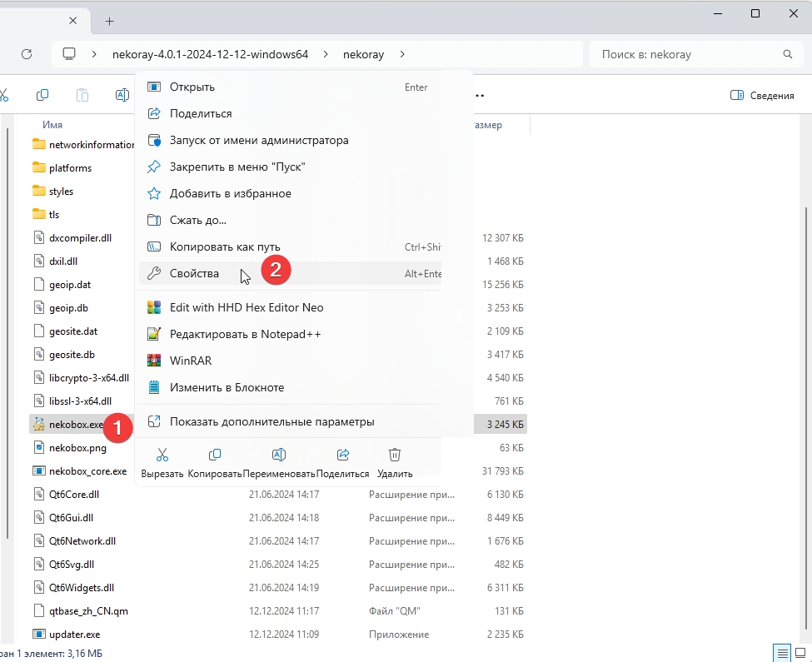Click the Share icon at context menu bottom
The height and width of the screenshot is (662, 812).
342,455
